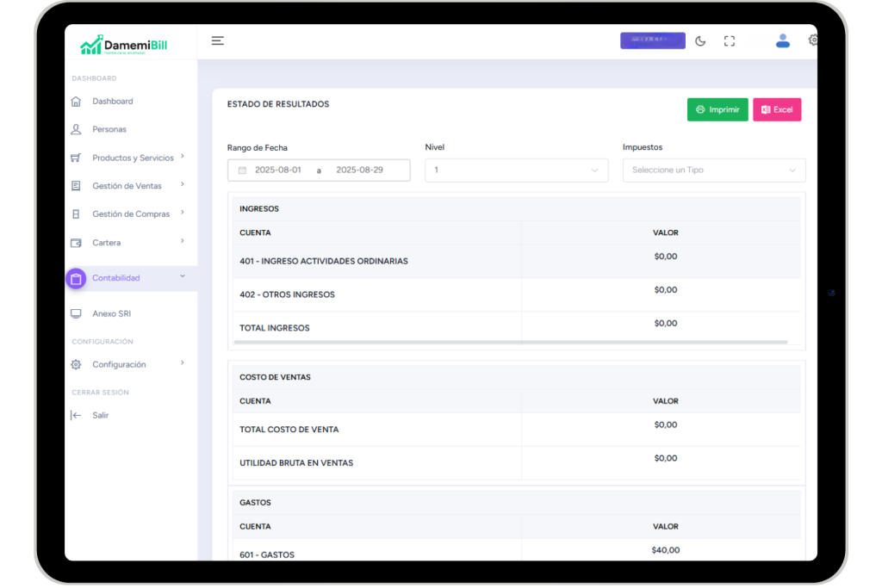Expand Gestión de Compras section
The width and height of the screenshot is (882, 588).
click(x=131, y=214)
